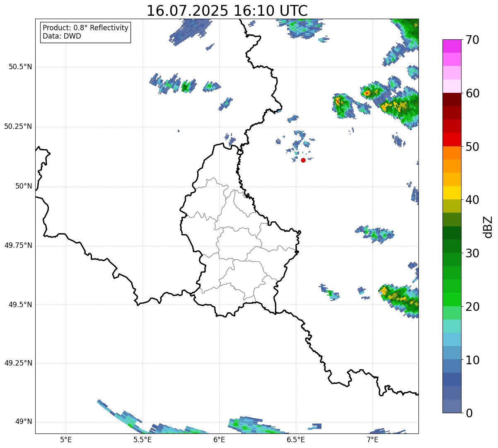Click the colorbar tick label 20
The height and width of the screenshot is (448, 498).
coord(472,307)
